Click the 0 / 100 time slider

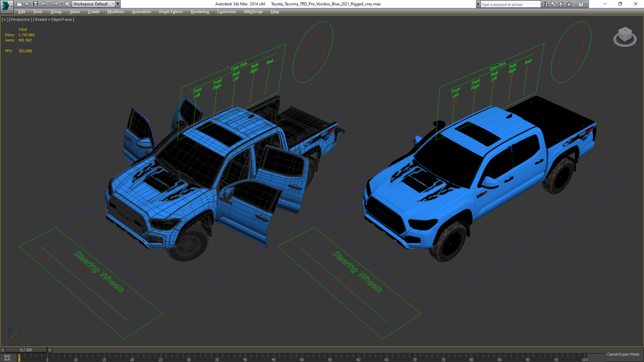(26, 350)
